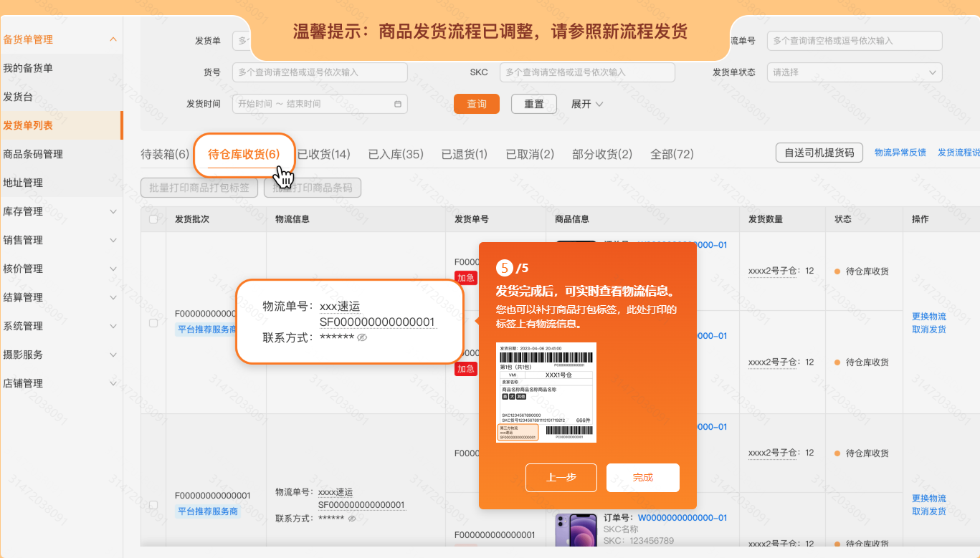Expand the 结算管理 menu

pyautogui.click(x=61, y=297)
